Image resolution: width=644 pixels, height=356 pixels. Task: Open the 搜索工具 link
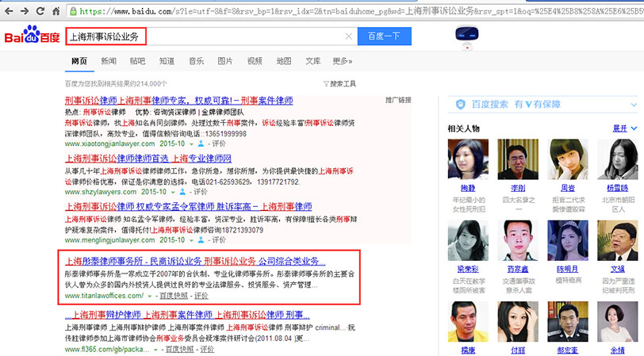[x=343, y=84]
